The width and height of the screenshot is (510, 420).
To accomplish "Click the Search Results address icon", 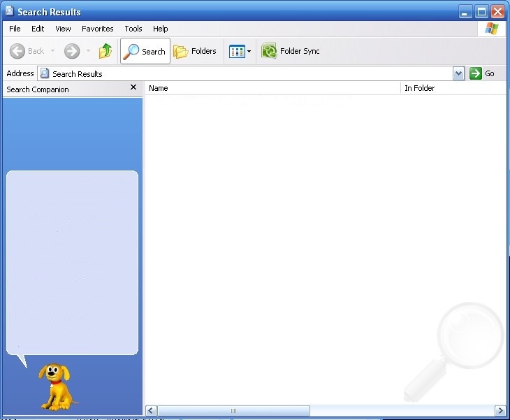I will point(45,73).
